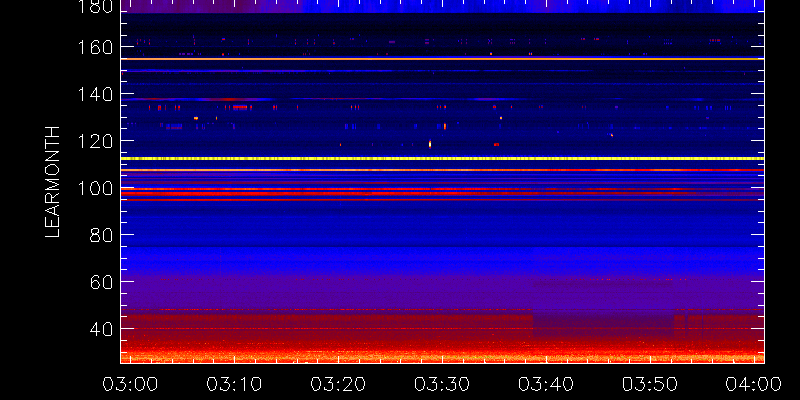Click the 03:30 time axis label
800x400 pixels.
(442, 383)
